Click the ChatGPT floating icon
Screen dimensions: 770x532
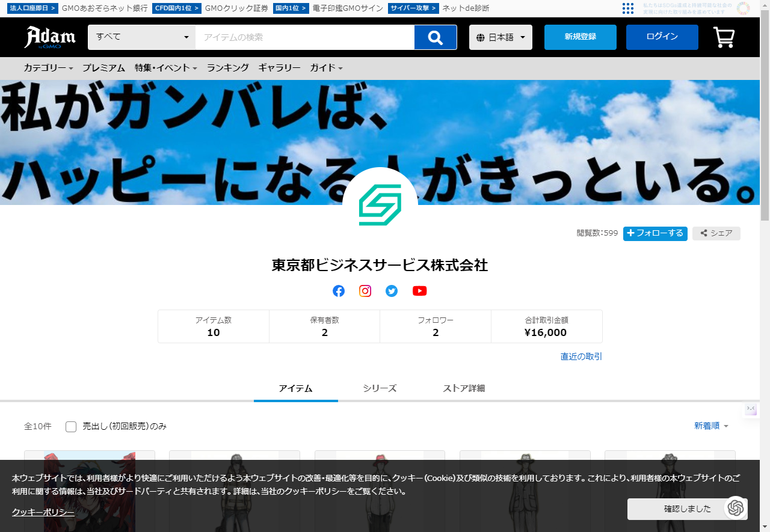(735, 508)
